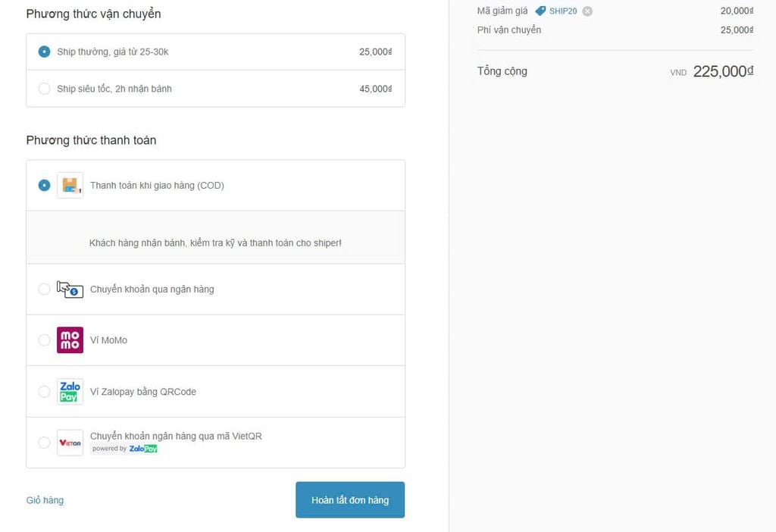Click the VietQR logo icon

[x=70, y=443]
